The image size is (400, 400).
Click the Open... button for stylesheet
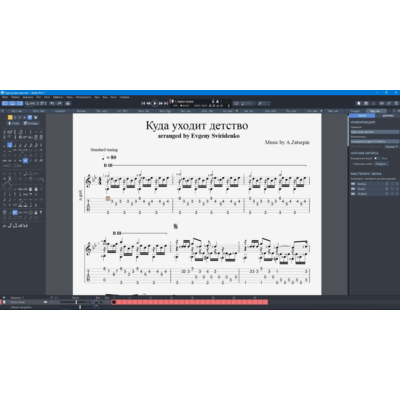pos(381,164)
